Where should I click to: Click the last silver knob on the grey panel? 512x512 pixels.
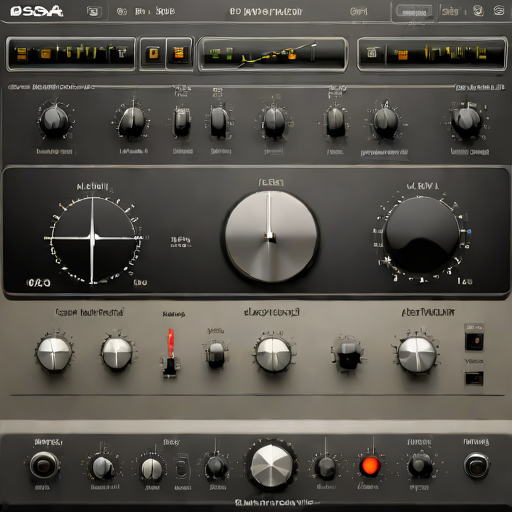[417, 354]
